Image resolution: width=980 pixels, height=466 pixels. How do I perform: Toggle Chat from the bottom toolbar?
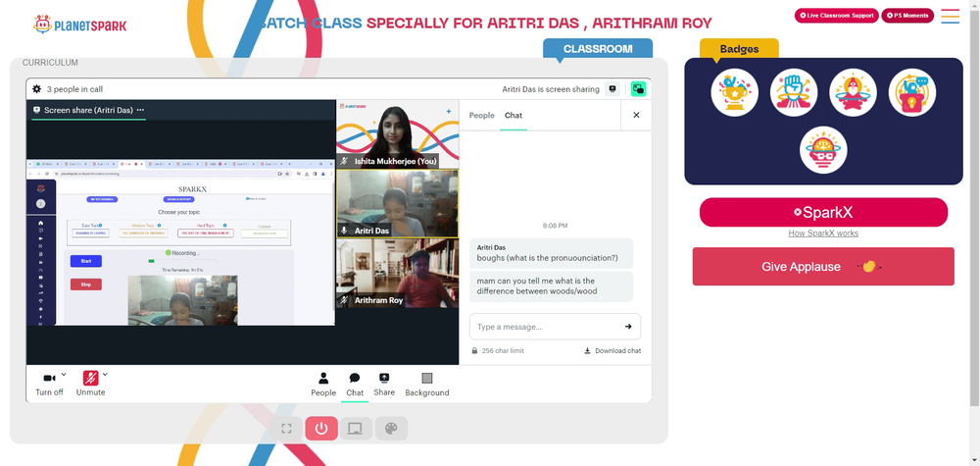click(x=355, y=384)
